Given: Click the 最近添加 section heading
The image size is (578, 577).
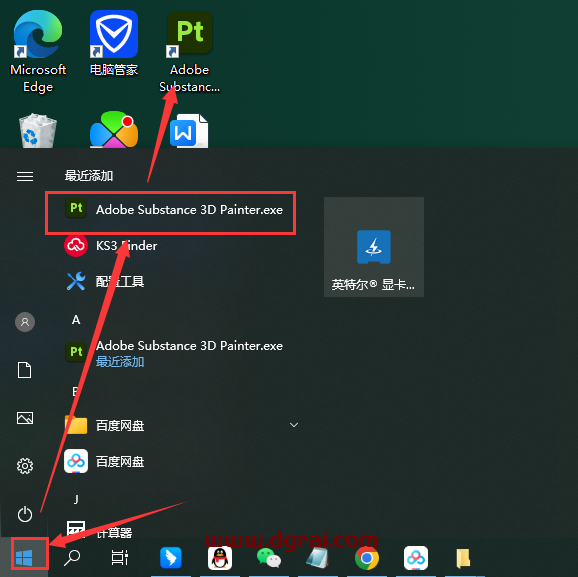Looking at the screenshot, I should 89,176.
